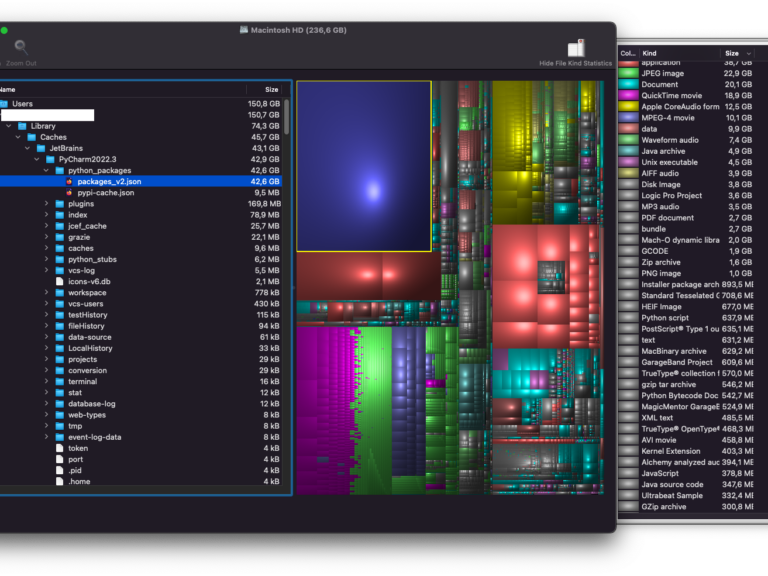Click the yellow Apple CoreAudio color swatch
768x576 pixels.
coord(628,107)
